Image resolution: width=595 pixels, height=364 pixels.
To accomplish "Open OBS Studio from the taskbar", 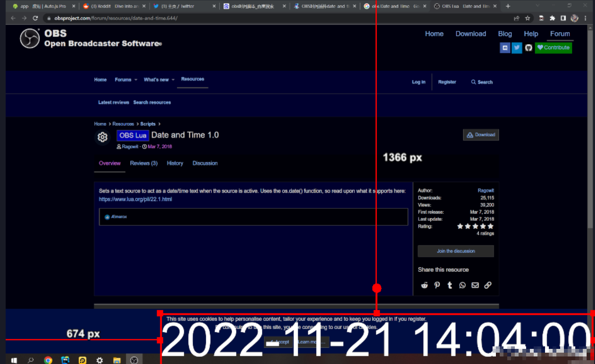I will [134, 360].
